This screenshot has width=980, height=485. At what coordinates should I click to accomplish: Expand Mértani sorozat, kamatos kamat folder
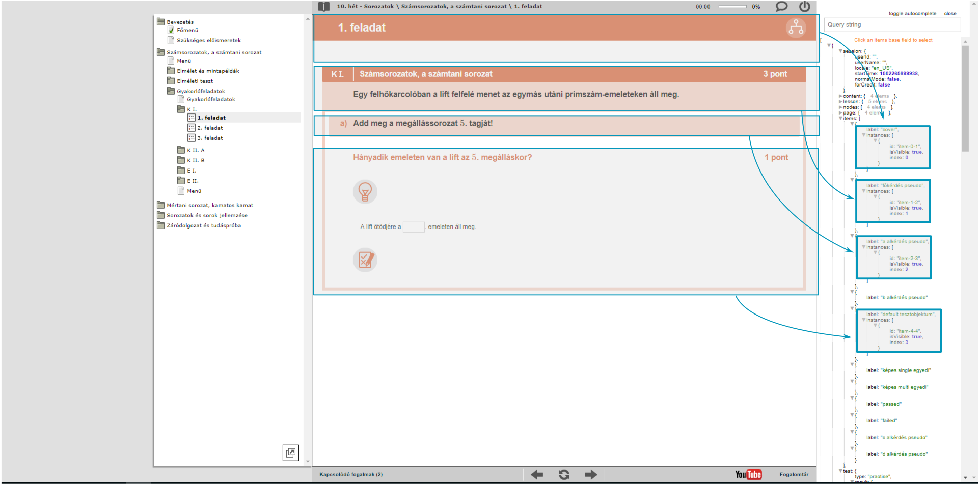point(161,205)
